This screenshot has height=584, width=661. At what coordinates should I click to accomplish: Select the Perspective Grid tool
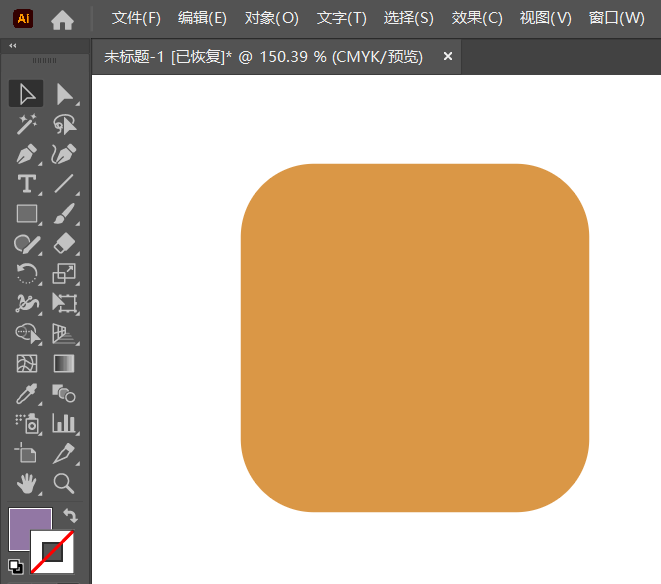coord(64,334)
